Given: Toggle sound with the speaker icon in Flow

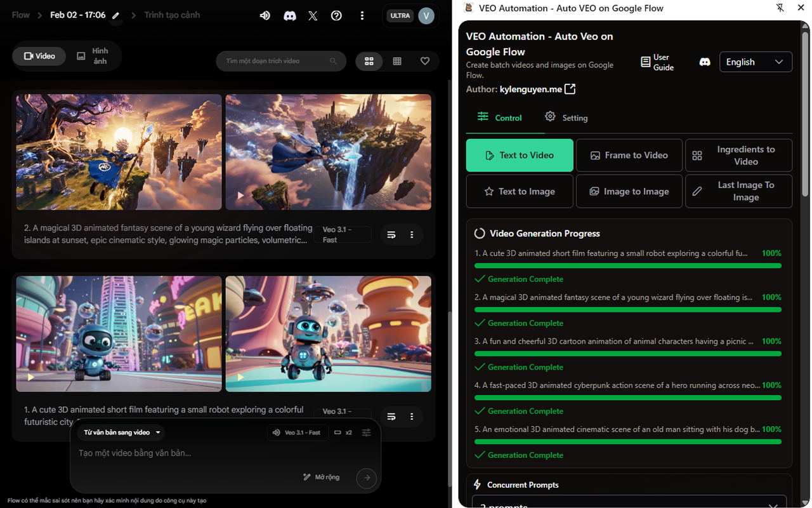Looking at the screenshot, I should click(x=265, y=16).
